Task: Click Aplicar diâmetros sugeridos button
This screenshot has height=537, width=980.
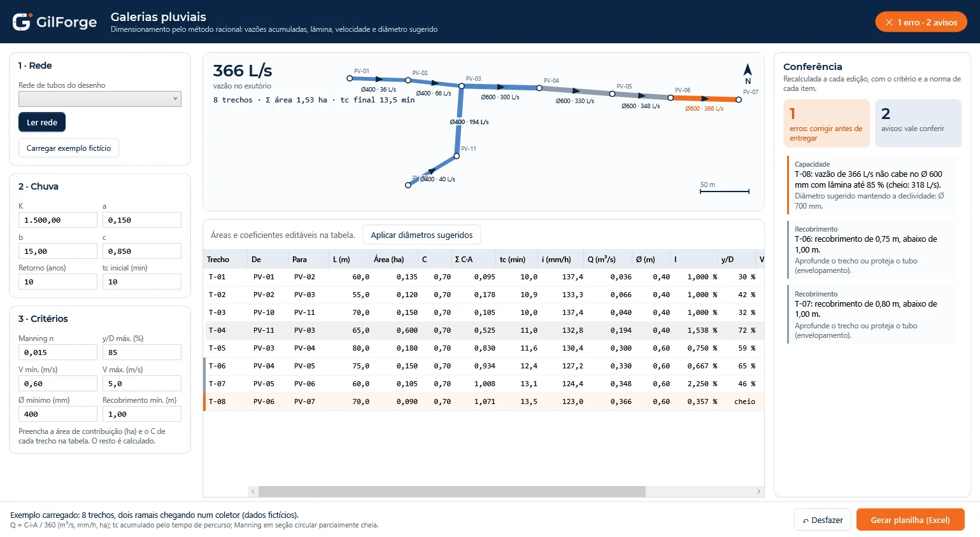Action: 422,235
